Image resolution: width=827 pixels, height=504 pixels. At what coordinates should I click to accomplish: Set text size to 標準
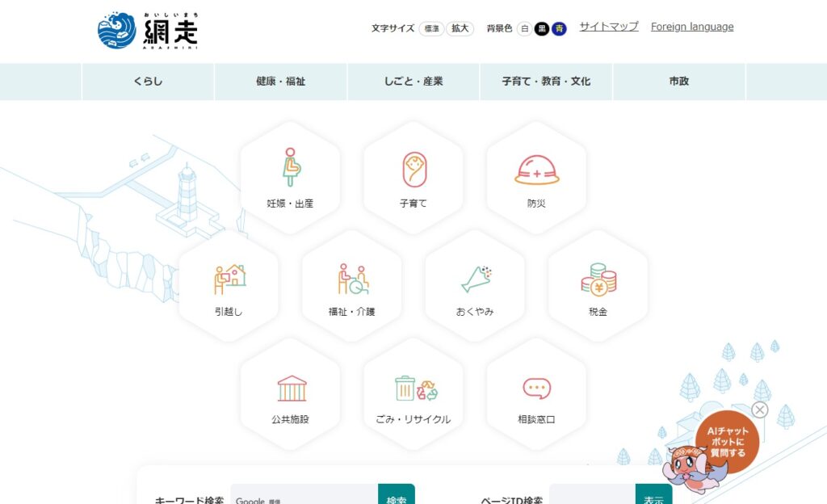coord(431,28)
